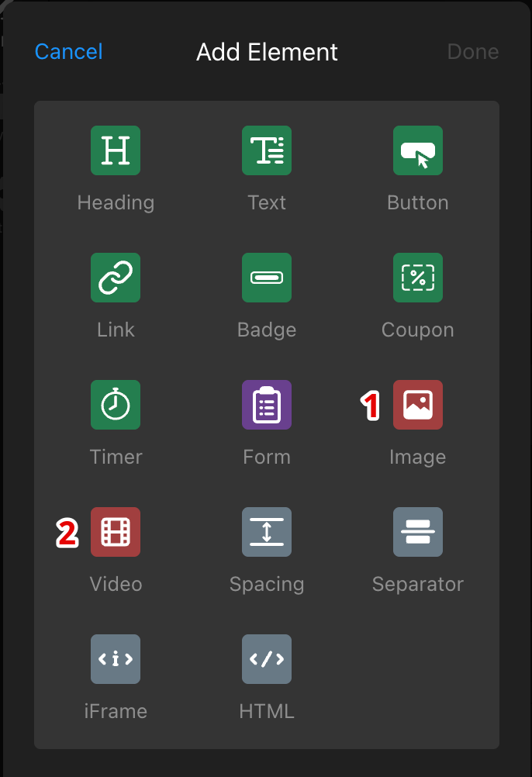Click the Coupon label text
Screen dimensions: 532x777
click(x=418, y=330)
